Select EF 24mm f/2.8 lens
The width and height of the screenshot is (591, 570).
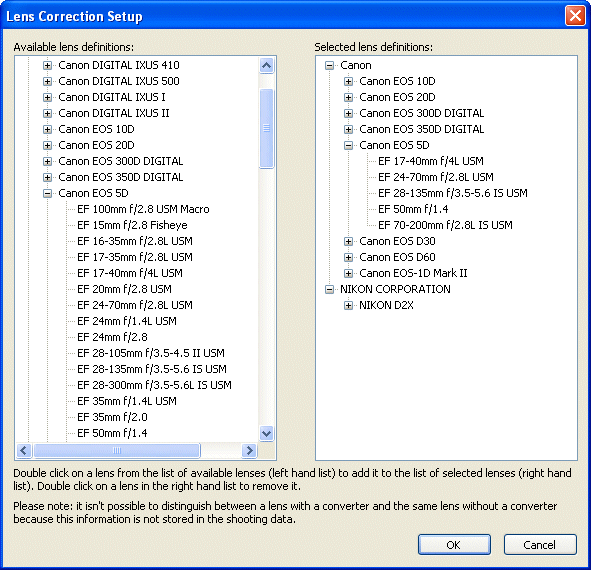(112, 337)
